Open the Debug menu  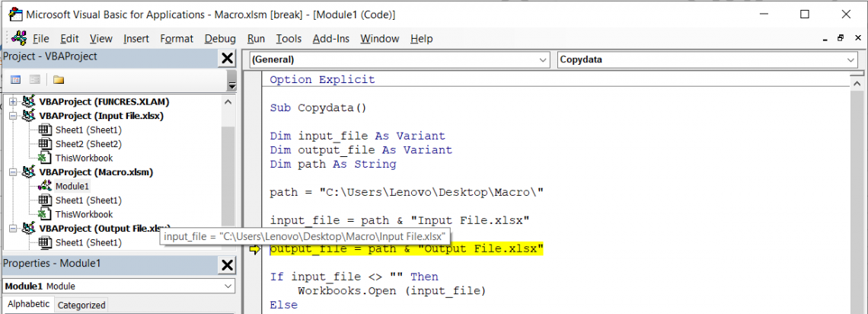pyautogui.click(x=220, y=39)
